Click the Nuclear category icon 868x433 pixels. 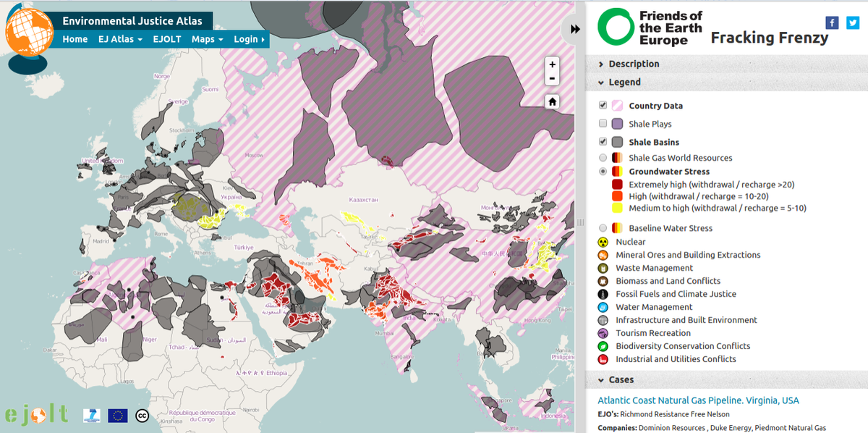(603, 242)
